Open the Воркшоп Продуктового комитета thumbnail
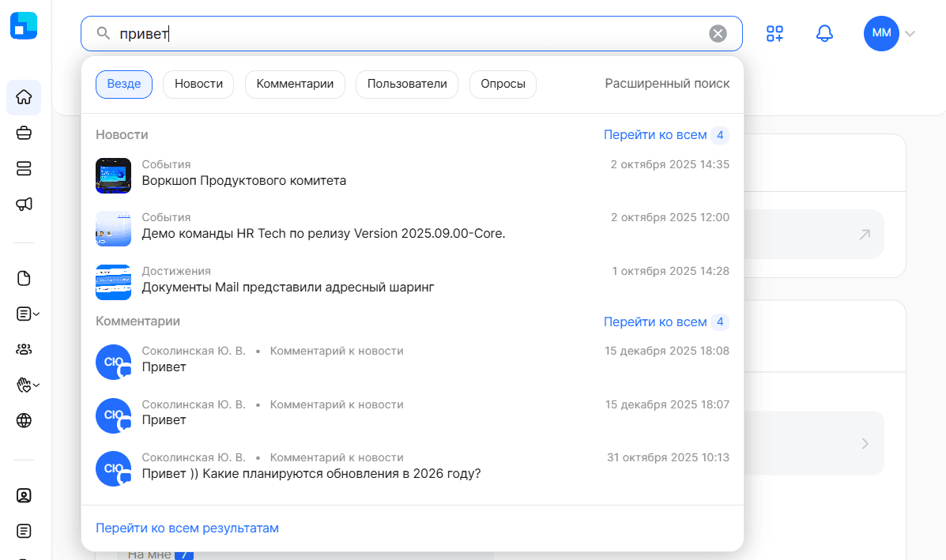 pyautogui.click(x=113, y=175)
